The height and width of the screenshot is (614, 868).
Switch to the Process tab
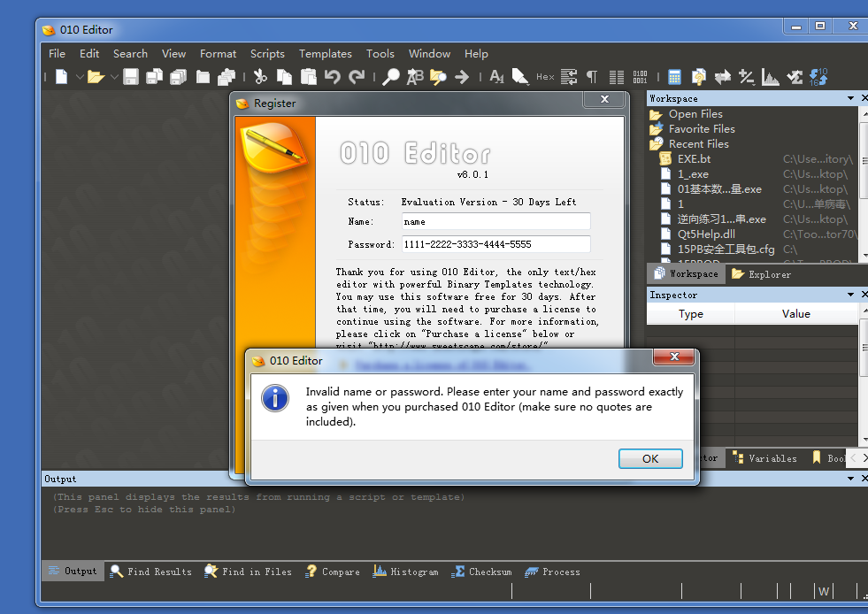point(552,572)
